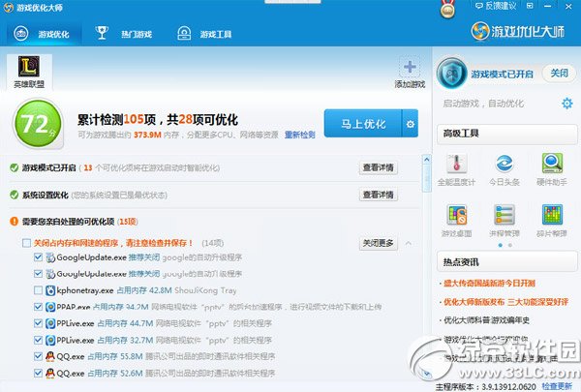Click the PPAP.exe app icon
The image size is (581, 392).
[x=50, y=307]
